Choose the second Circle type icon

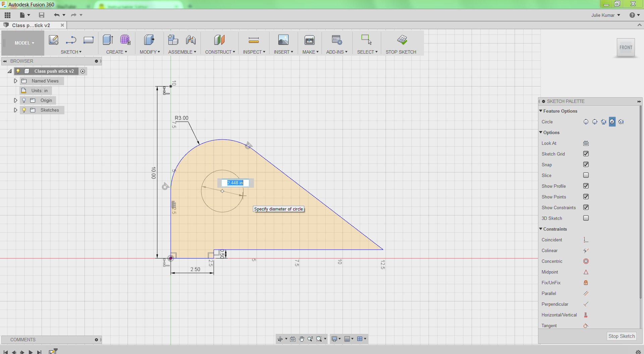click(x=595, y=122)
